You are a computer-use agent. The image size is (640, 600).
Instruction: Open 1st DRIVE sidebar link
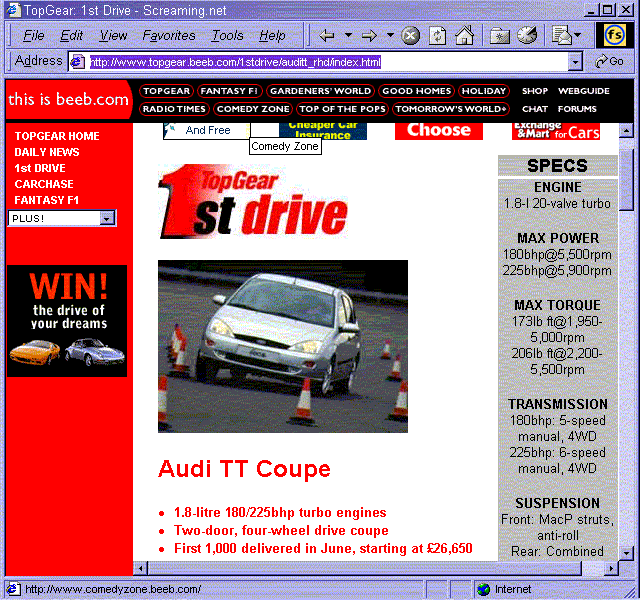(40, 168)
